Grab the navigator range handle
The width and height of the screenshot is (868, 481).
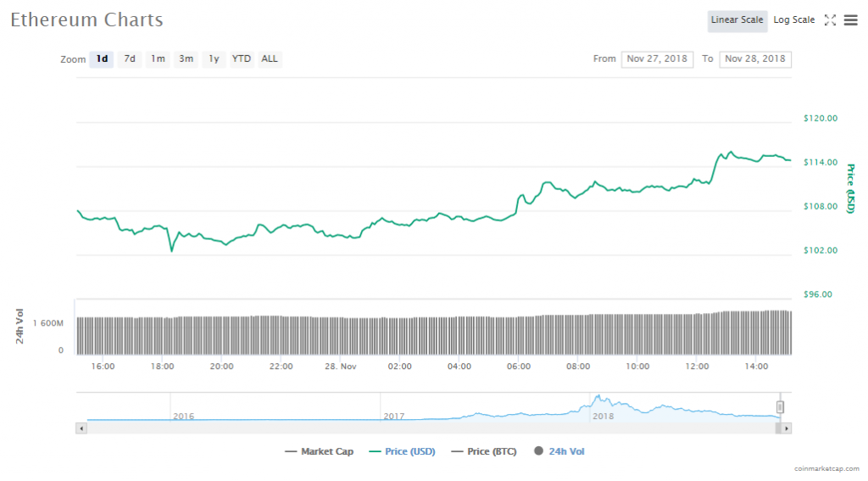click(x=780, y=407)
